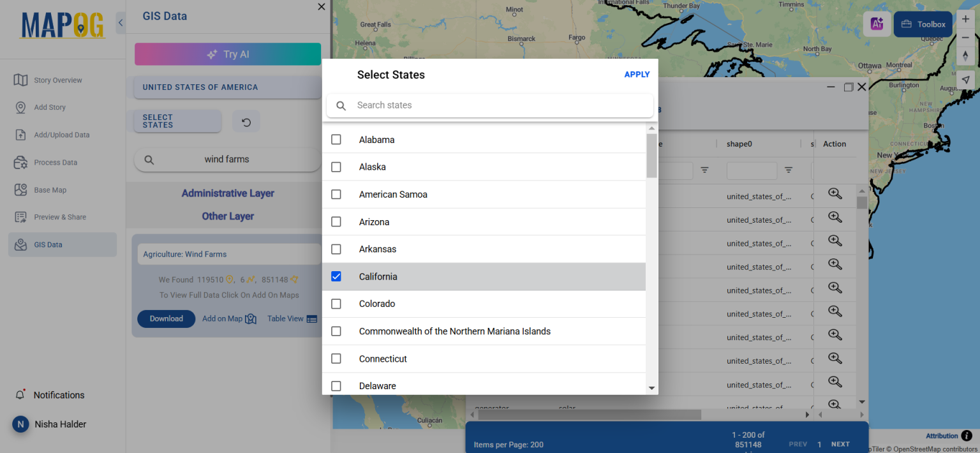Select the Administrative Layer tab
This screenshot has width=980, height=453.
point(228,193)
